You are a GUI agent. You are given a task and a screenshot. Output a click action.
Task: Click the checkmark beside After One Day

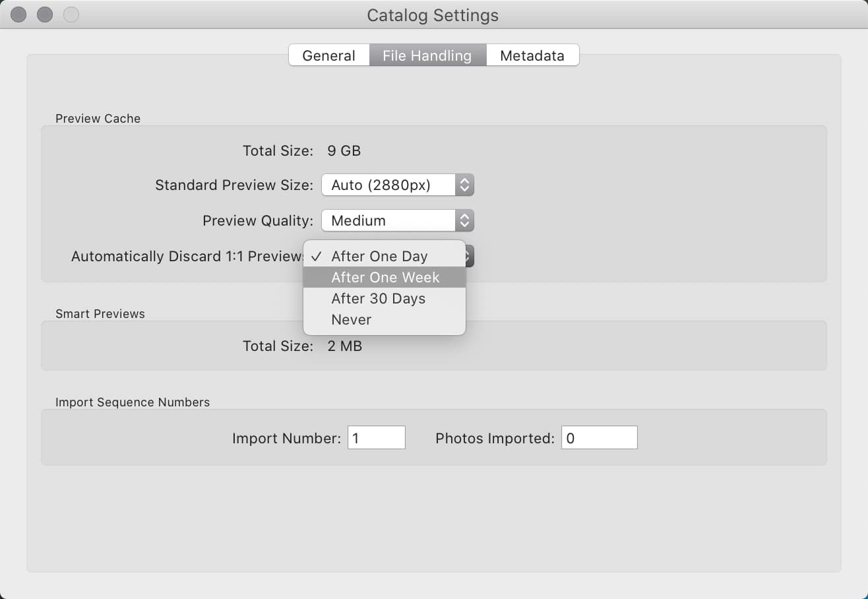(317, 256)
